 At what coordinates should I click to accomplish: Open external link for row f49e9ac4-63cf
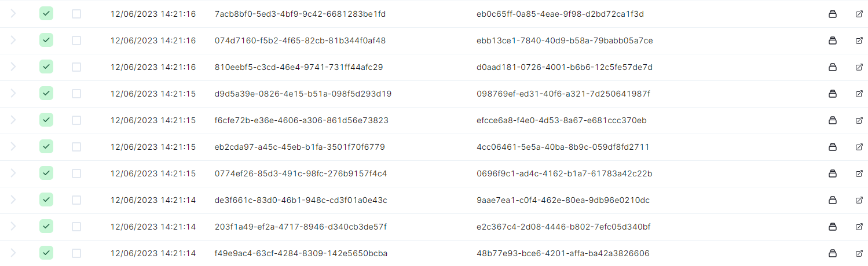pos(859,253)
